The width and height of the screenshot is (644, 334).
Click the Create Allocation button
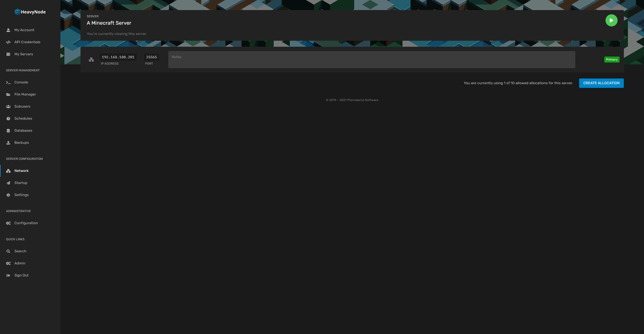[x=601, y=83]
